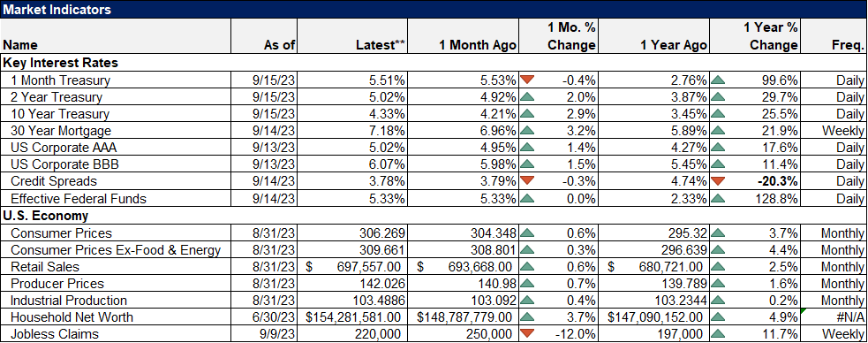The width and height of the screenshot is (868, 343).
Task: Select the 2 Year Treasury name cell
Action: coord(115,97)
